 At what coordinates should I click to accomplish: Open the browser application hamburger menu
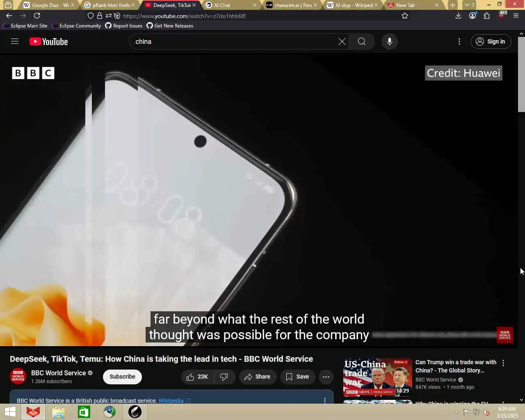tap(516, 16)
